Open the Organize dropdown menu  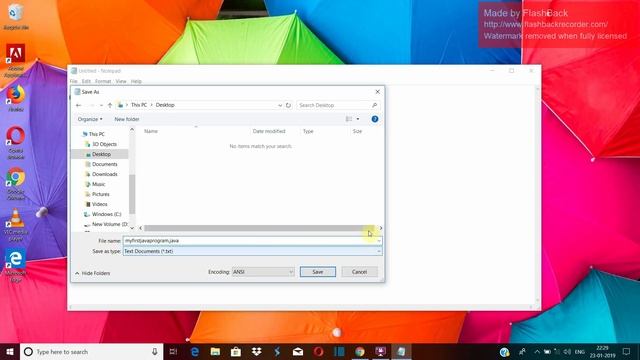[x=90, y=119]
